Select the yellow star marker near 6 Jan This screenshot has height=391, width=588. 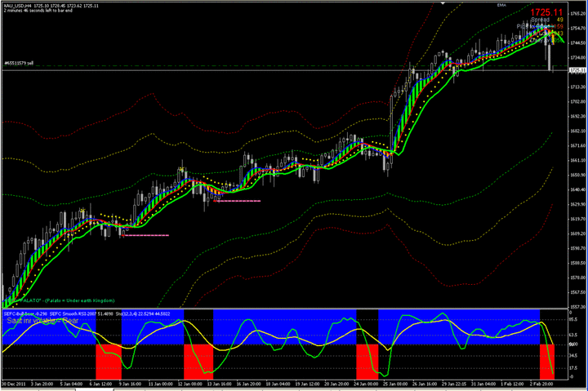click(x=82, y=211)
